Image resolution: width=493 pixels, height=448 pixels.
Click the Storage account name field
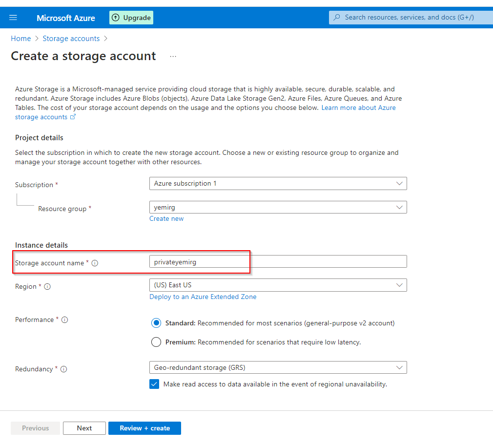pos(278,262)
